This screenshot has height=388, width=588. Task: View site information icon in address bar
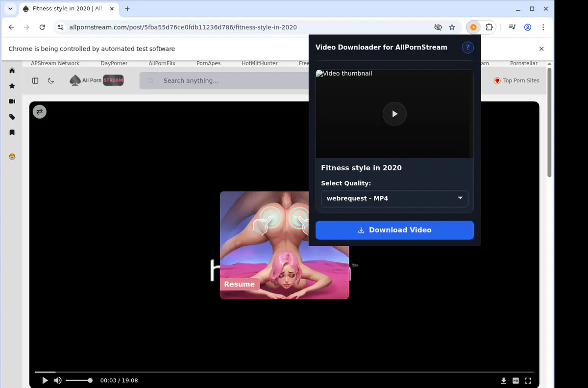(60, 27)
